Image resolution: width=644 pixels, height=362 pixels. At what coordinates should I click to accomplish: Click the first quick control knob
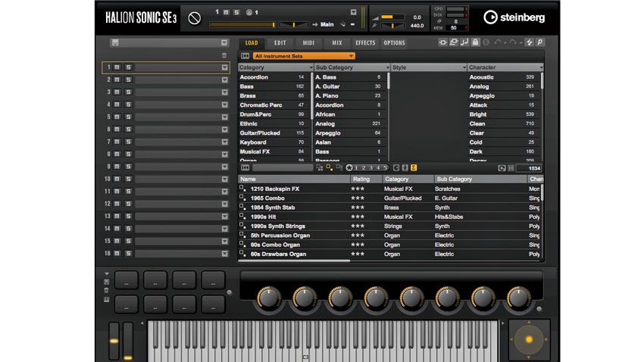269,298
